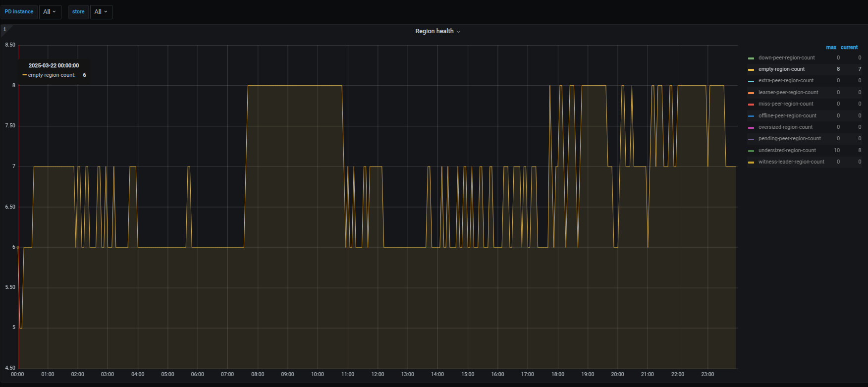Image resolution: width=868 pixels, height=387 pixels.
Task: Open color picker for undersized-region-count swatch
Action: click(751, 151)
